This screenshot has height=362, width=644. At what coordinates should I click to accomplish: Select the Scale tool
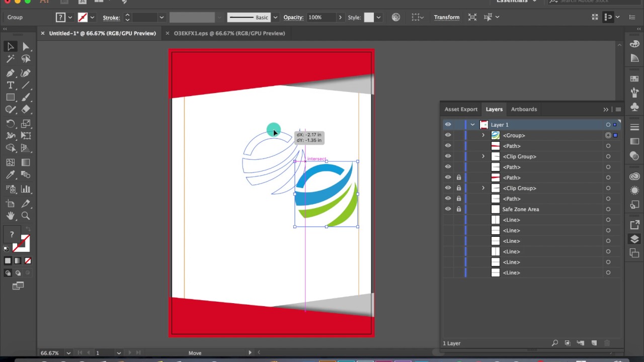(26, 123)
